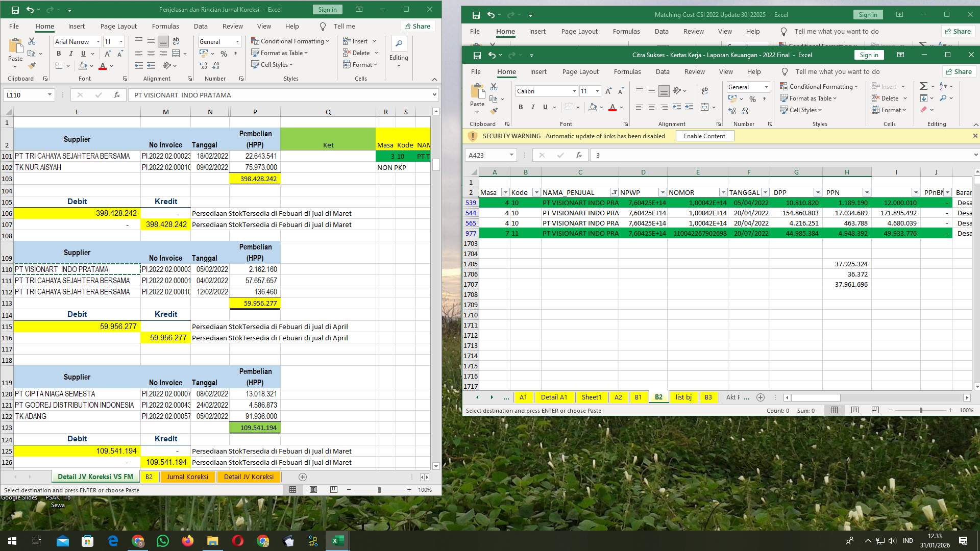Click the AutoSum icon

point(924,86)
